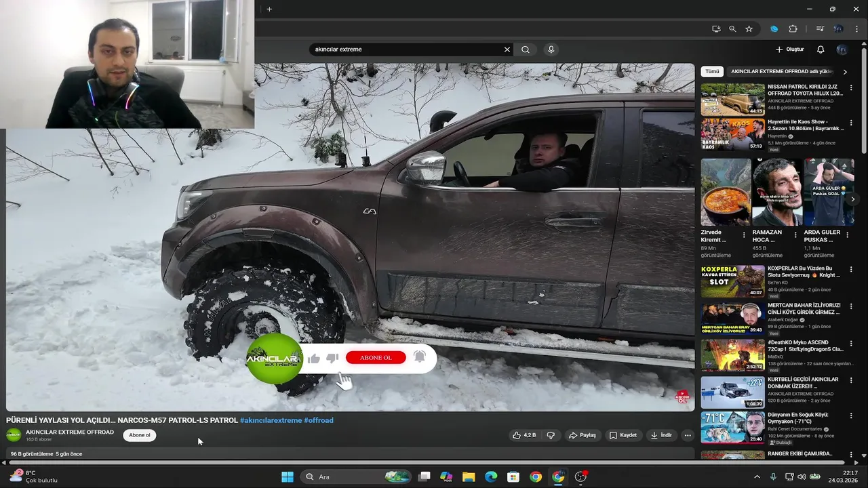Subscribe with the Abone ol button
This screenshot has width=868, height=488.
coord(140,435)
